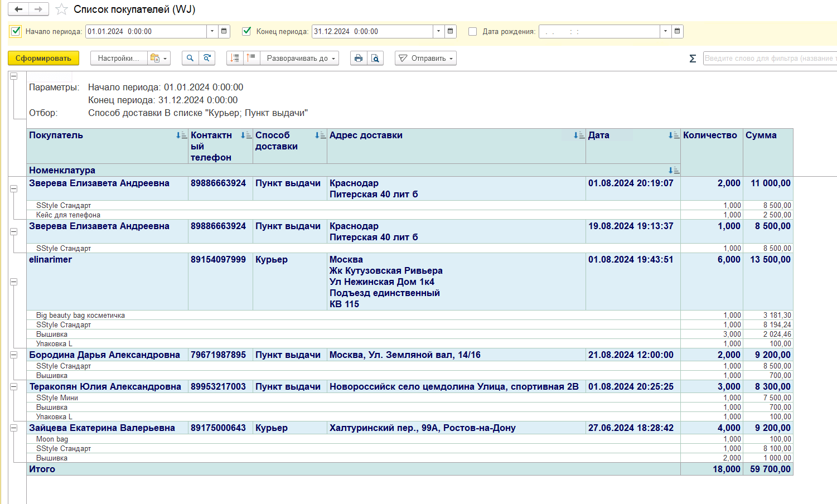
Task: Expand the Отправить dropdown menu
Action: pyautogui.click(x=426, y=58)
